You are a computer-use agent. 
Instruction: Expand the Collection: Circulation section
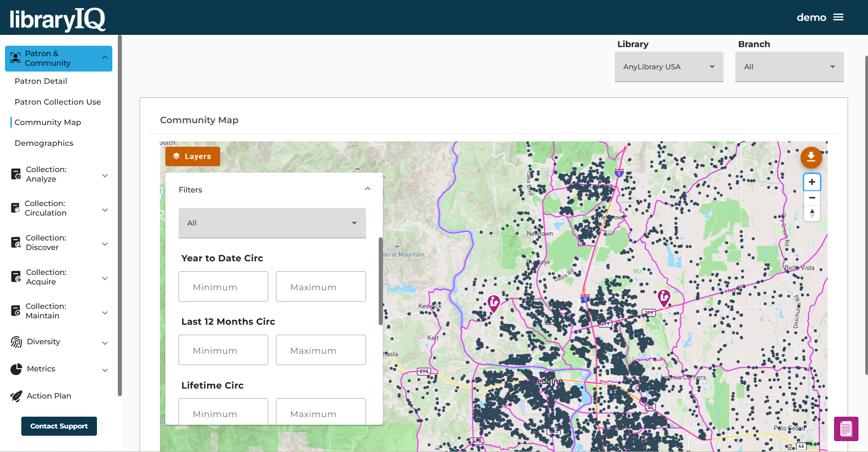click(105, 210)
